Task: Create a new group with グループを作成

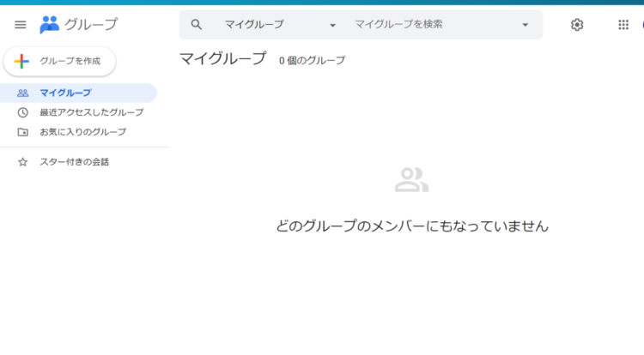Action: coord(59,61)
